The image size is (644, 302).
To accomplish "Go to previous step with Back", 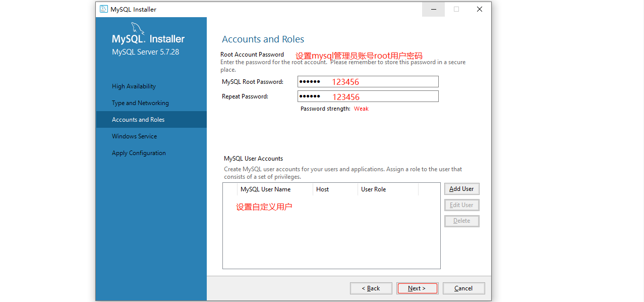I will tap(371, 288).
